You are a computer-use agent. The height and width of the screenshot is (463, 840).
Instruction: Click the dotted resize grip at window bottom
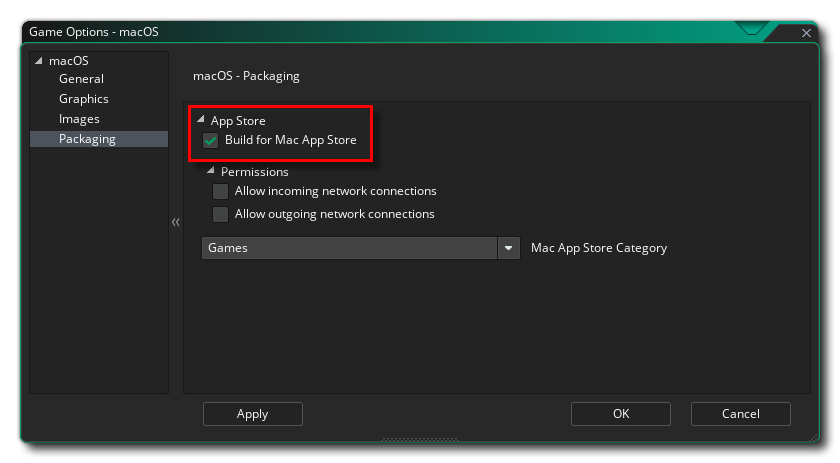(x=420, y=438)
